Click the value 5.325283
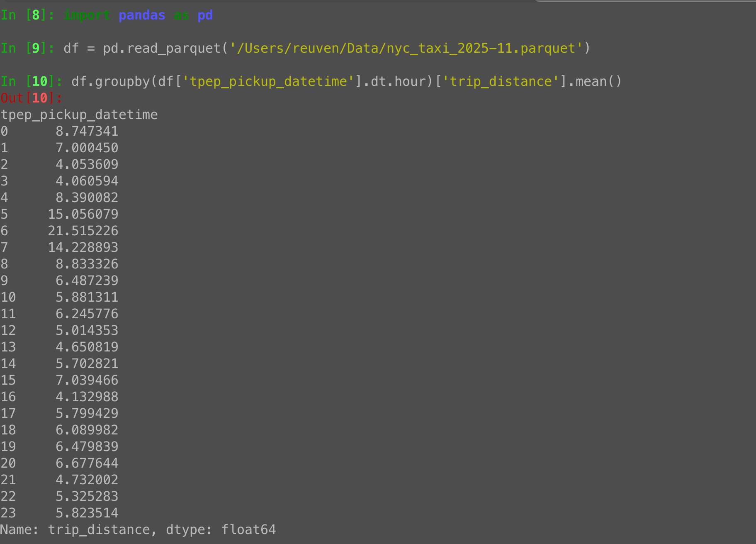Viewport: 756px width, 544px height. (x=87, y=497)
